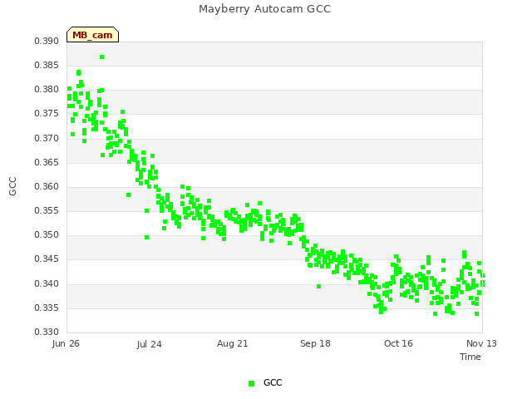Select the Jul 24 x-axis label
Viewport: 532px width, 399px height.
pos(150,344)
